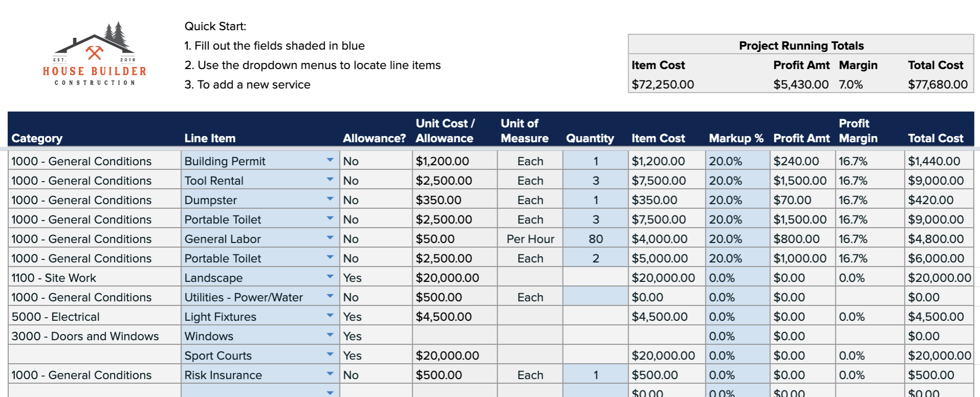Expand the Landscape line item dropdown
This screenshot has width=980, height=397.
[330, 277]
